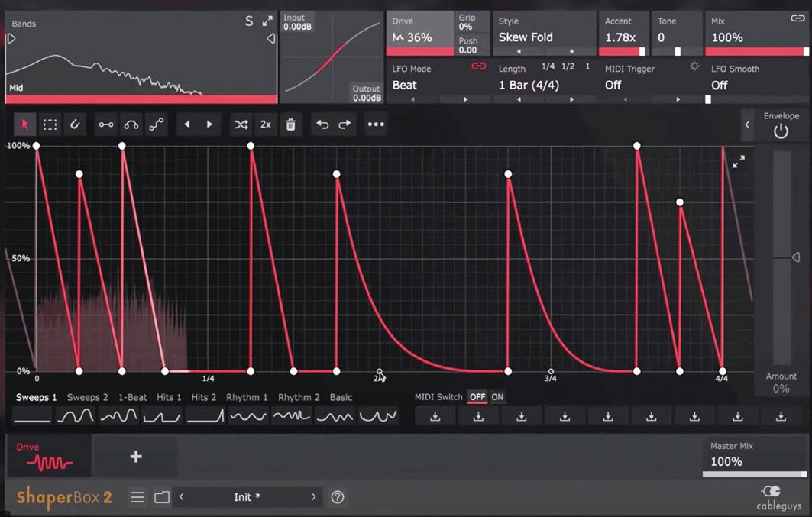Select next LFO Mode
Image resolution: width=812 pixels, height=517 pixels.
(465, 99)
